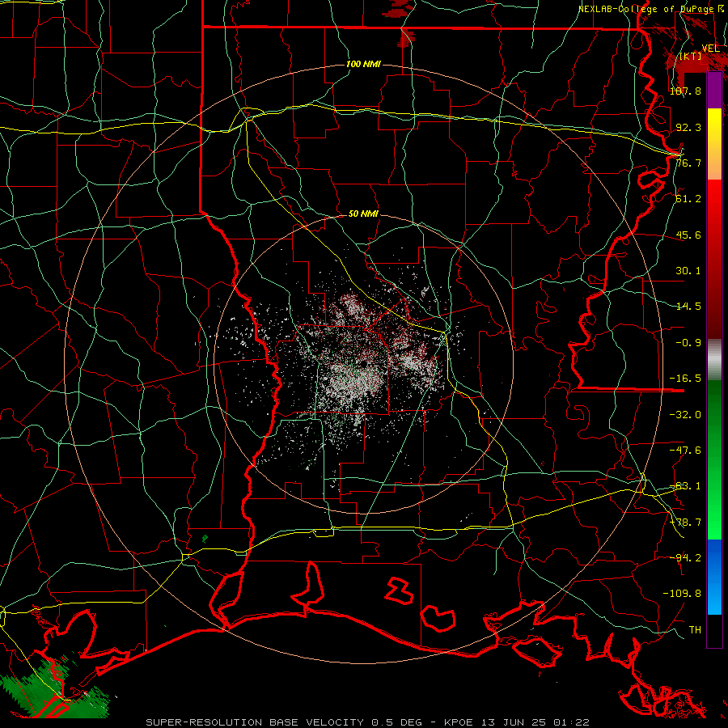
Task: Click the -78.7 velocity scale value
Action: pyautogui.click(x=685, y=523)
